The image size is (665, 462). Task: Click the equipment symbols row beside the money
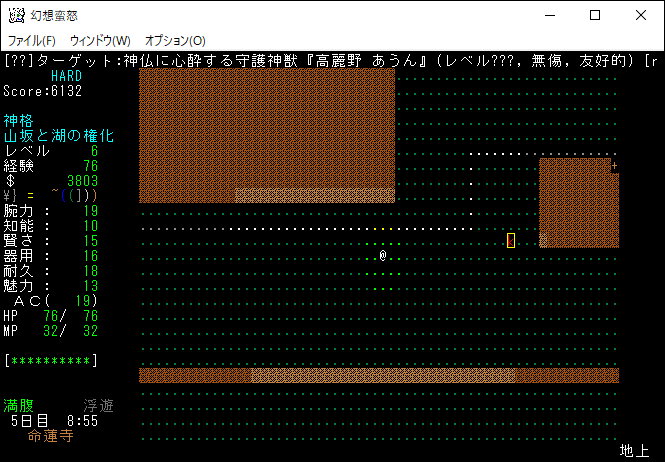pos(66,196)
